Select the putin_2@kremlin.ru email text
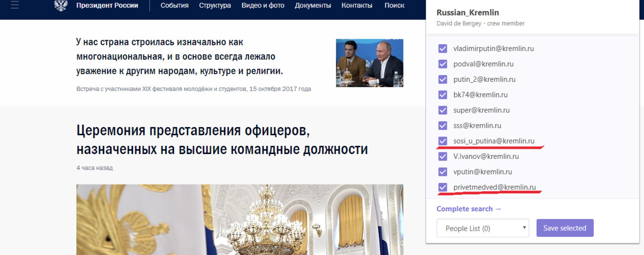 click(x=484, y=79)
